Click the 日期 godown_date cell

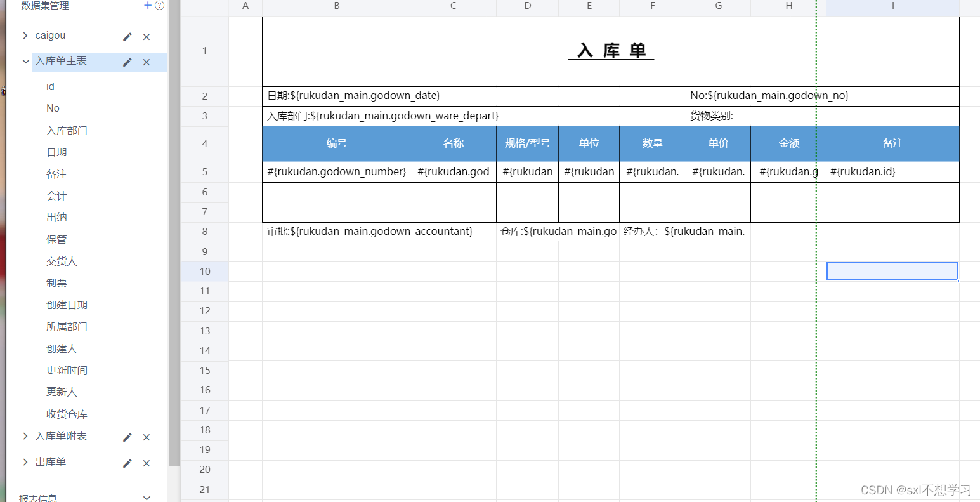[474, 96]
